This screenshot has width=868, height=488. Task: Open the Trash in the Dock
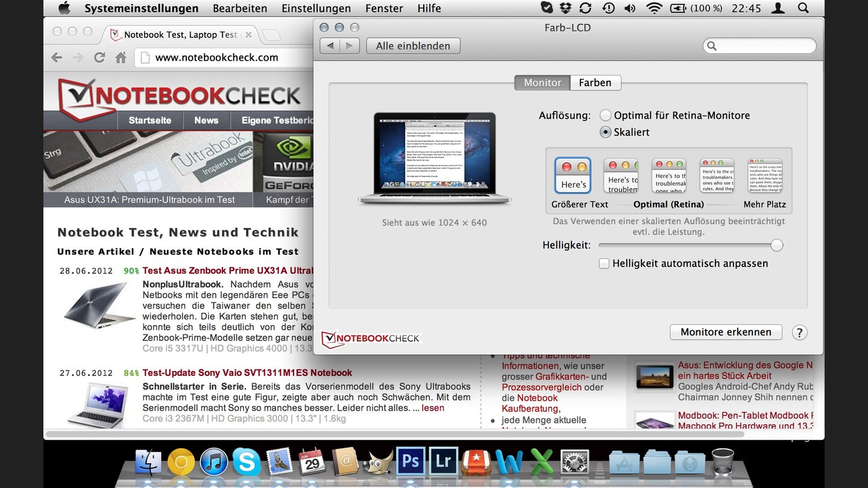[x=723, y=462]
